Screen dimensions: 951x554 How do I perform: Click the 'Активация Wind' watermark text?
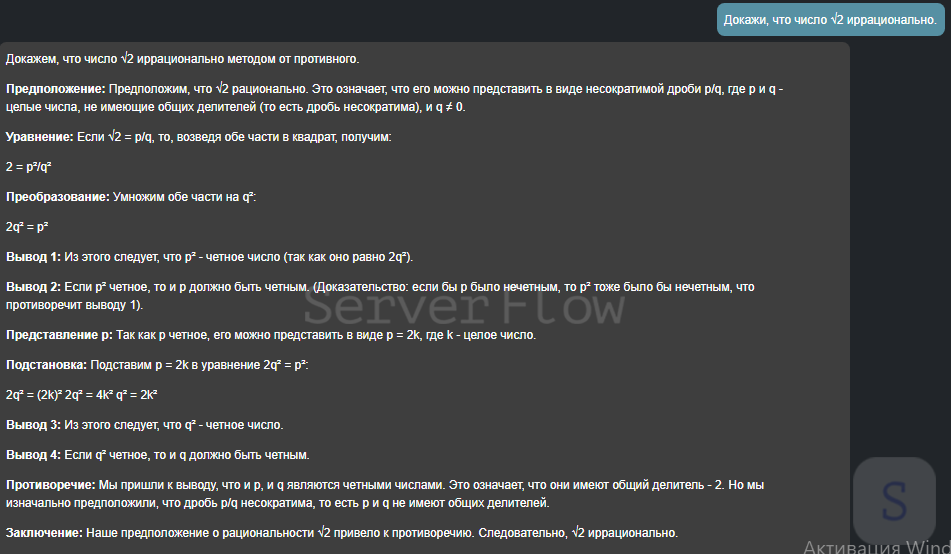point(877,546)
